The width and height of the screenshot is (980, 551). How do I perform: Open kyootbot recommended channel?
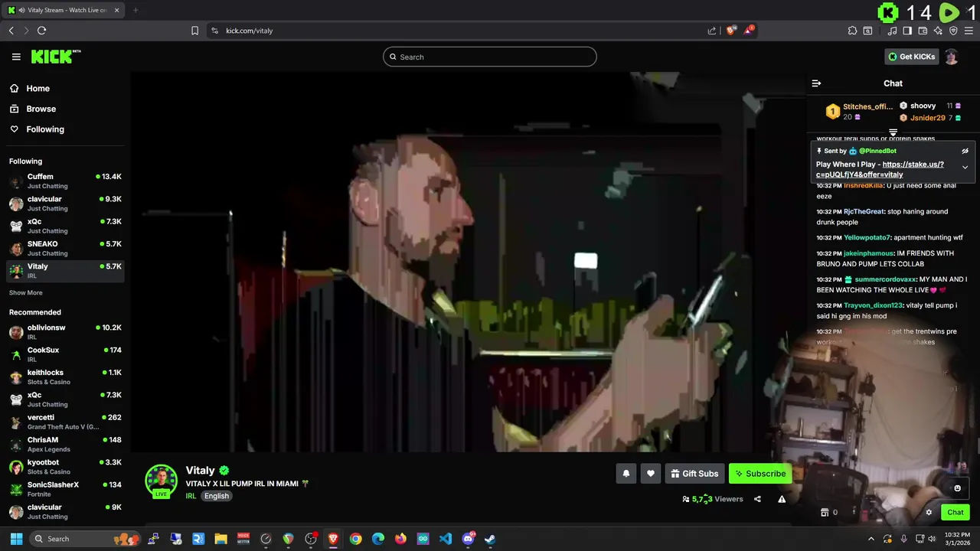click(x=65, y=467)
